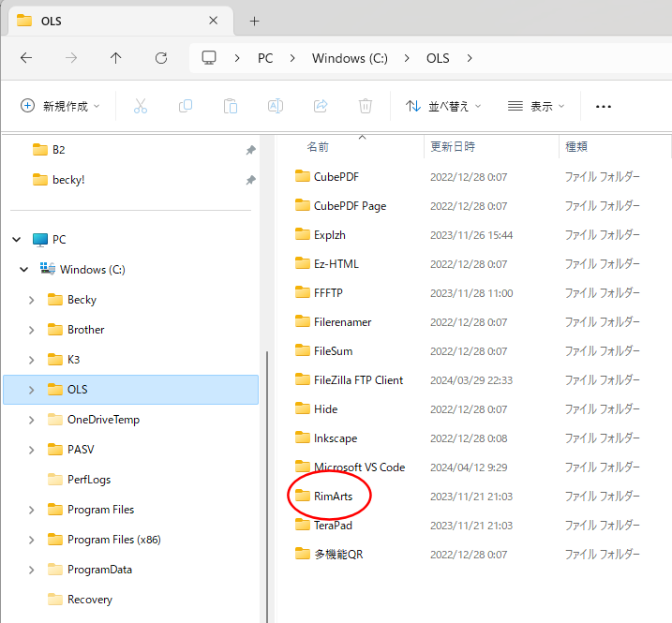Select the 多機能QR folder
This screenshot has height=623, width=672.
tap(329, 555)
